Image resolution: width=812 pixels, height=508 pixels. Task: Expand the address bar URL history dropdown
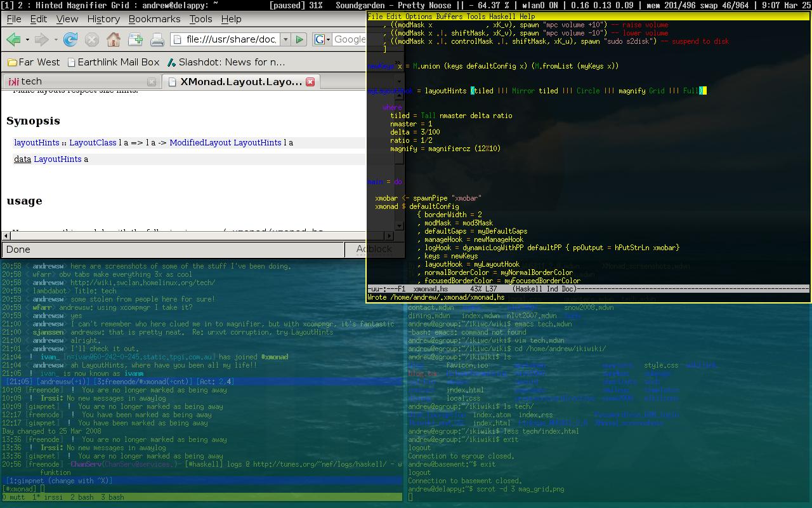(x=285, y=39)
